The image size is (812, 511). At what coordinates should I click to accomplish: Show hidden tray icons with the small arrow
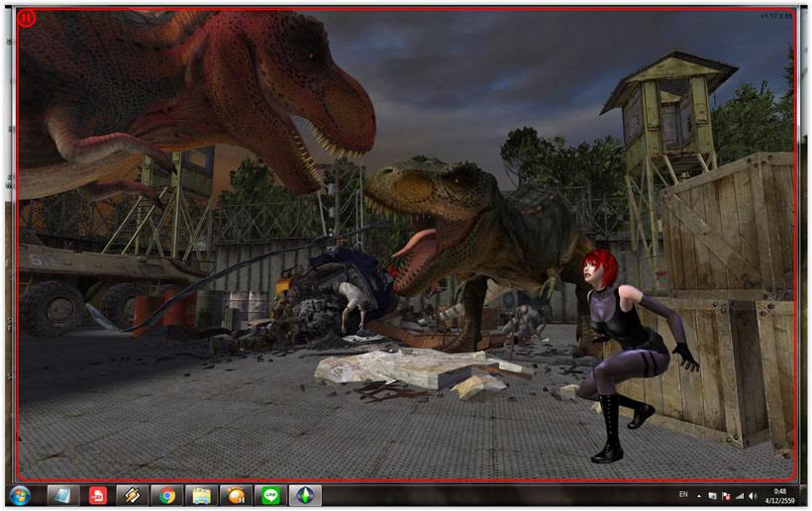699,496
